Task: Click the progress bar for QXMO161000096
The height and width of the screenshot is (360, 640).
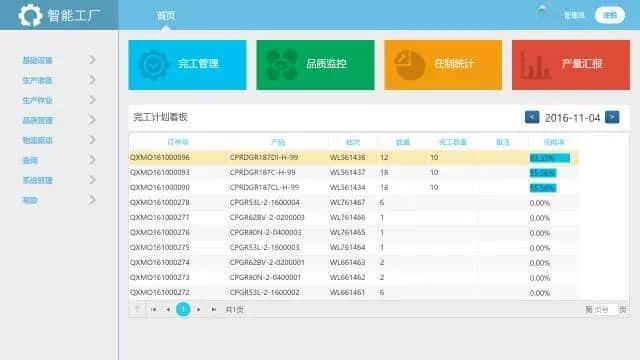Action: (550, 158)
